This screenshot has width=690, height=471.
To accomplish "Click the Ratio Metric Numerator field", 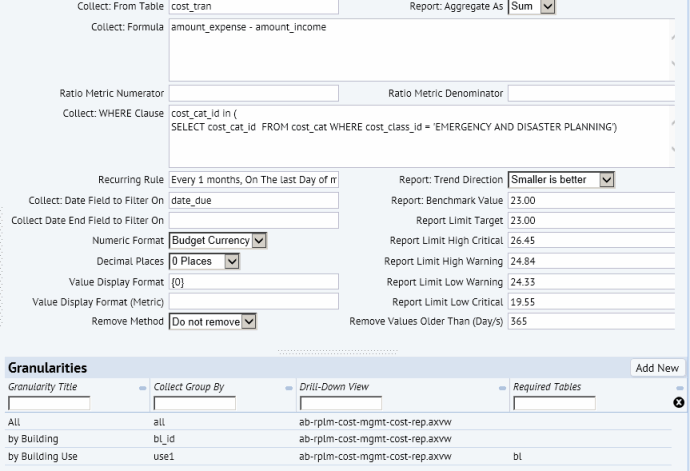I will (253, 93).
